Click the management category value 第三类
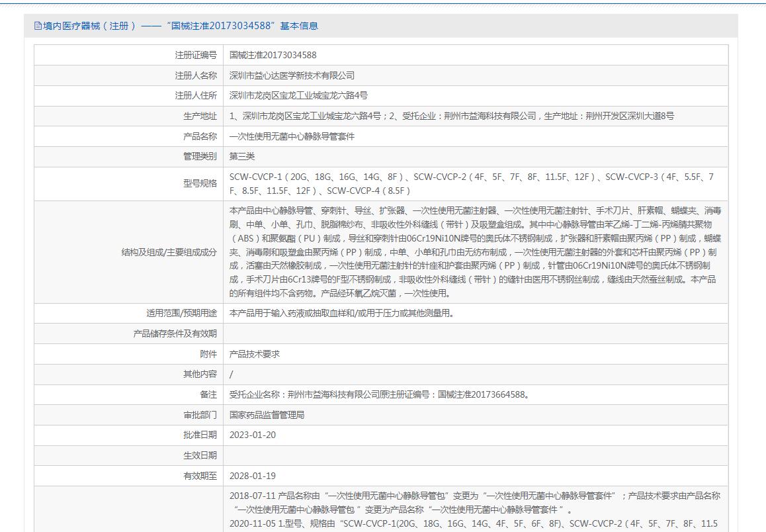 (x=242, y=157)
